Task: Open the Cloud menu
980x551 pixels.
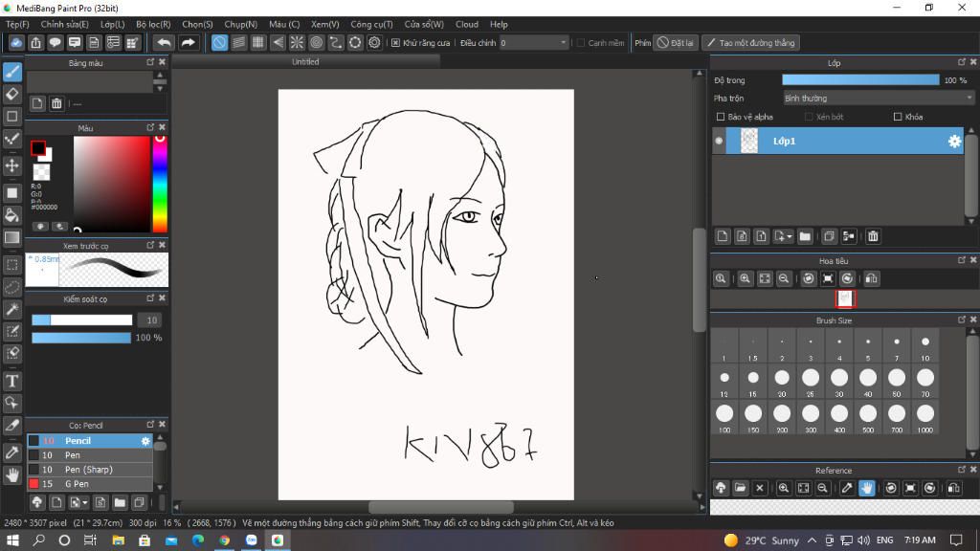Action: click(467, 24)
